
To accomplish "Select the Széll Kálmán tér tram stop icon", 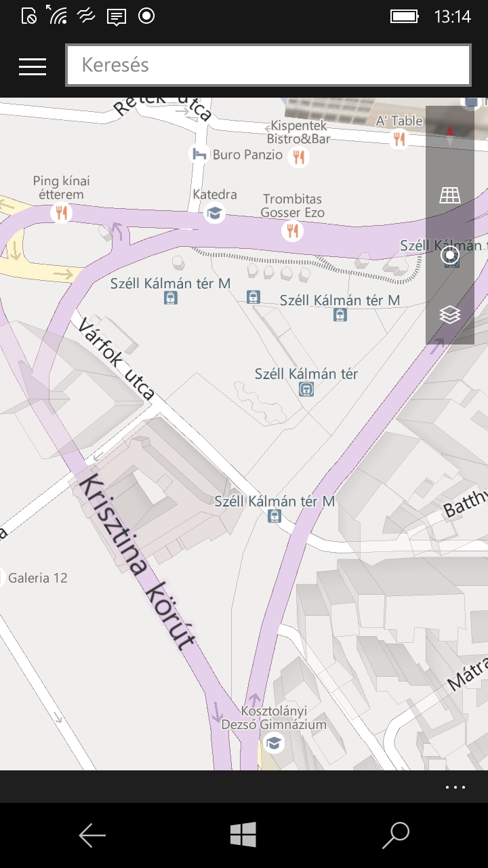I will tap(306, 390).
